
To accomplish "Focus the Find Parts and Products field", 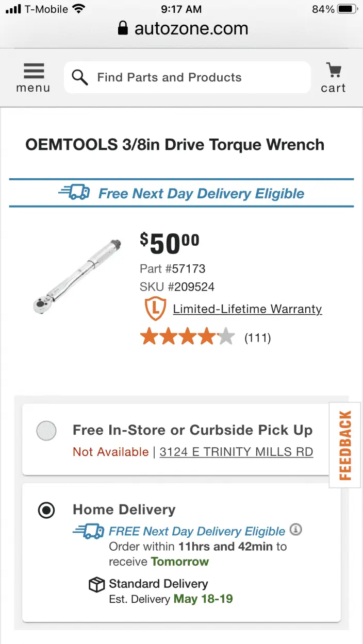I will click(x=196, y=77).
